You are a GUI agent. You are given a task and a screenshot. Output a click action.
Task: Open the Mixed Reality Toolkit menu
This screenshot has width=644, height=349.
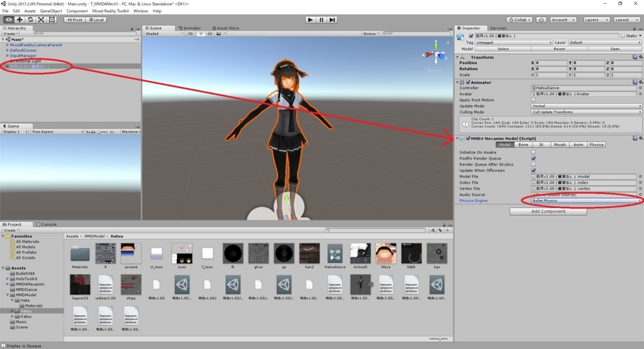(110, 11)
